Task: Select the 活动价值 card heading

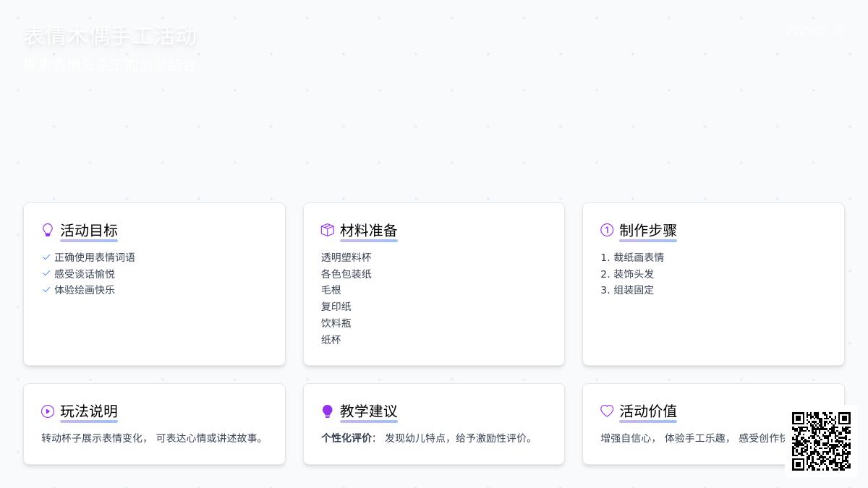Action: pos(648,411)
